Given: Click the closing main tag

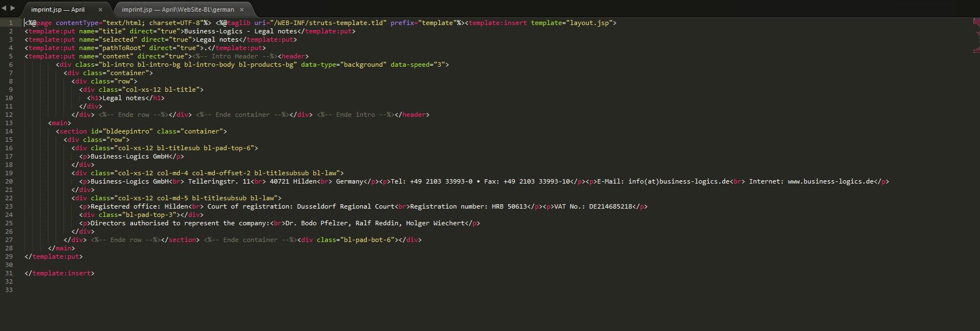Looking at the screenshot, I should (x=61, y=248).
